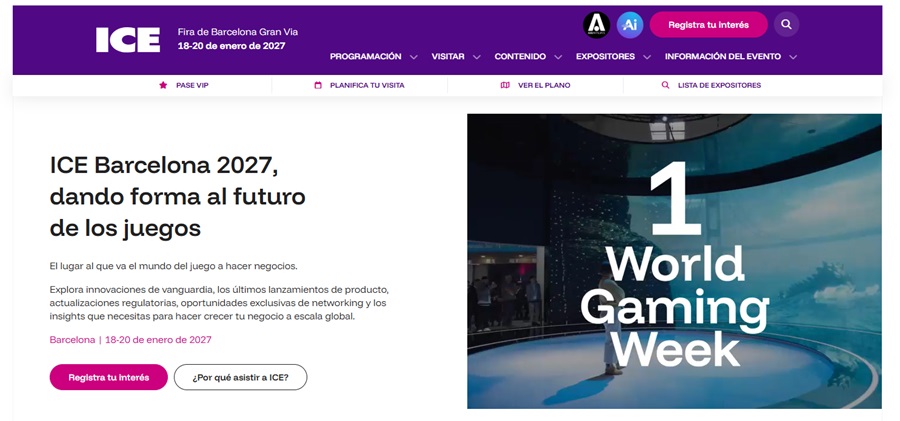Open the Información del evento menu

click(x=723, y=57)
